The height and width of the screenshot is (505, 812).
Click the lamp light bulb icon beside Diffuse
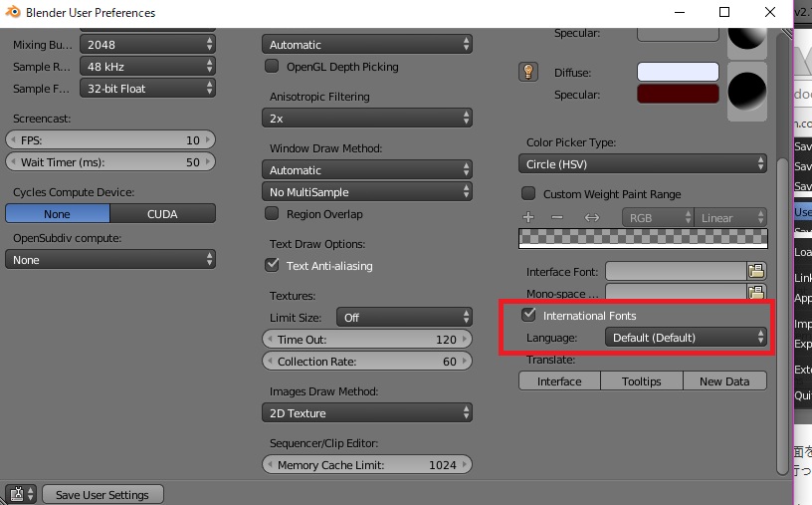(x=528, y=72)
